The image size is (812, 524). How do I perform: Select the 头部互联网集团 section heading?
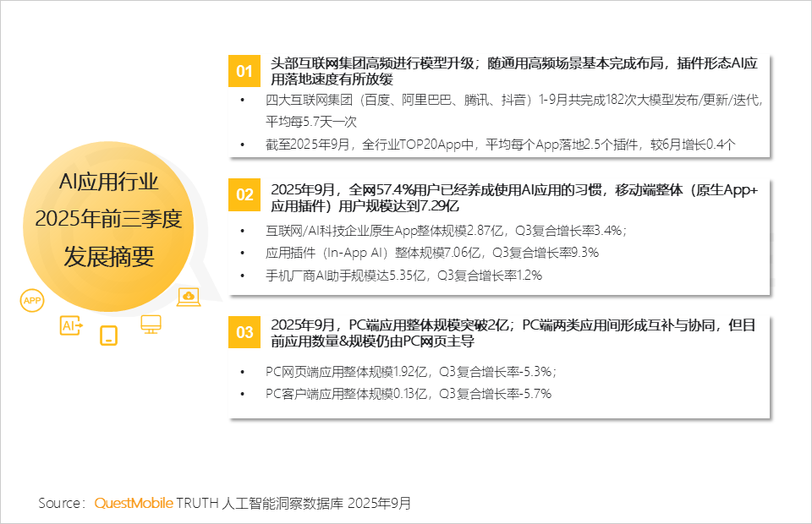pos(513,71)
